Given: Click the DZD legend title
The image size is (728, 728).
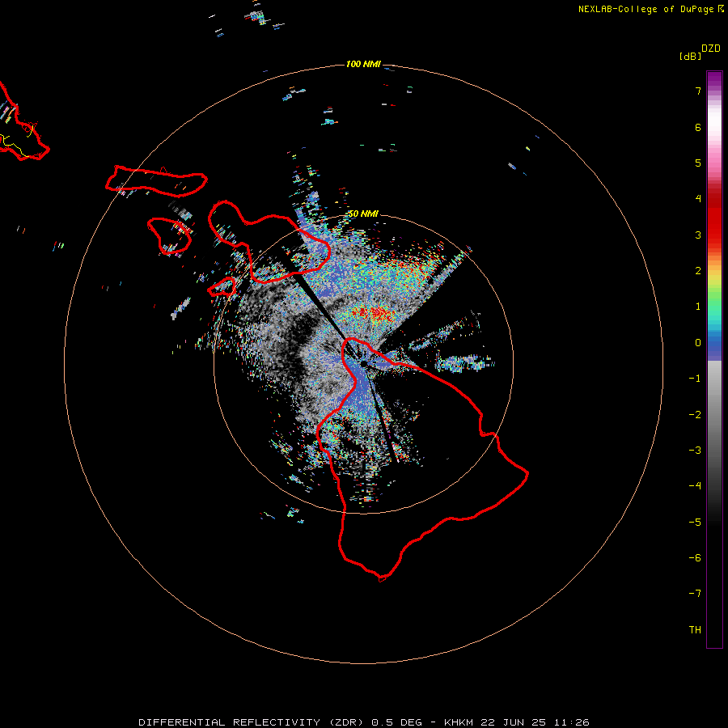Looking at the screenshot, I should pyautogui.click(x=711, y=48).
